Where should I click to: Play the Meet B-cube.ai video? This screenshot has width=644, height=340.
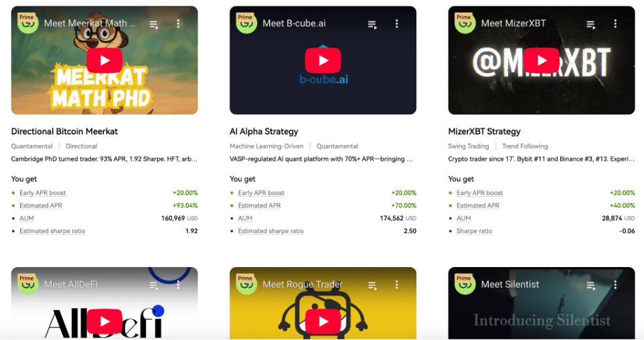[x=323, y=60]
